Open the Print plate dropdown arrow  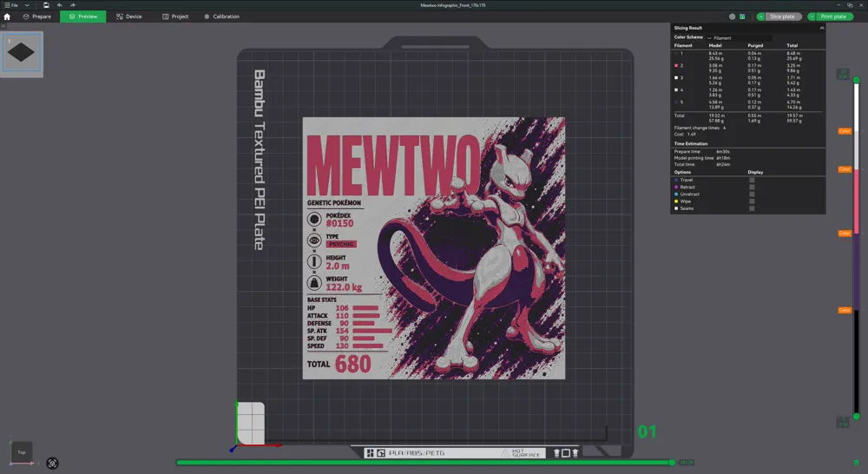pos(812,16)
